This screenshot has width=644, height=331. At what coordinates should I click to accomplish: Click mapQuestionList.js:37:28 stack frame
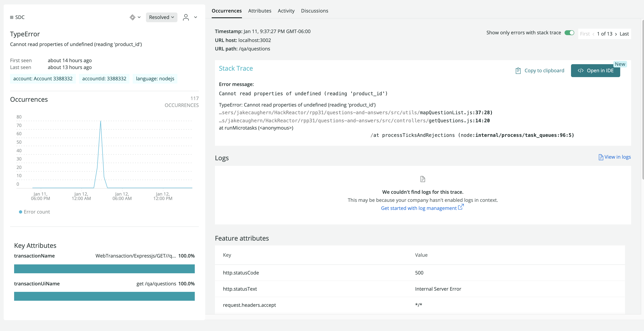coord(355,113)
